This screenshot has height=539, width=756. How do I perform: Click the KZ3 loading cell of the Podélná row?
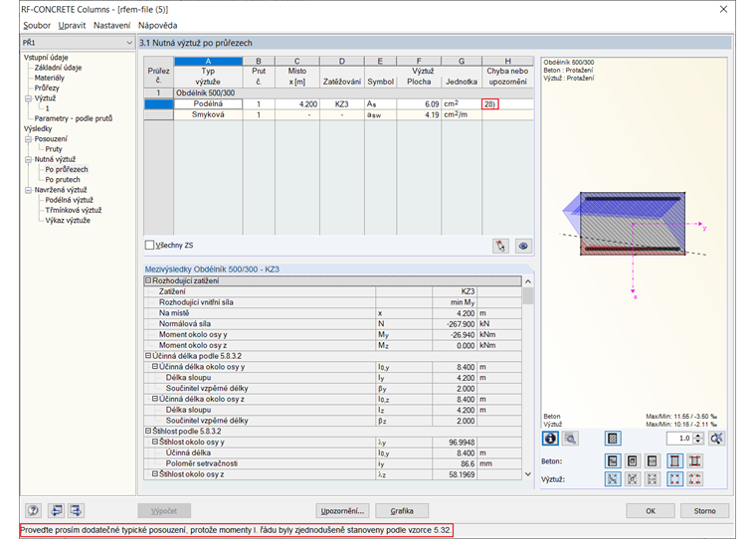point(341,104)
